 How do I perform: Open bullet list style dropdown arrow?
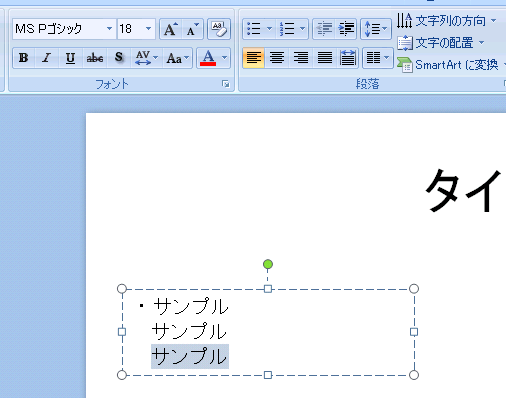tap(270, 29)
